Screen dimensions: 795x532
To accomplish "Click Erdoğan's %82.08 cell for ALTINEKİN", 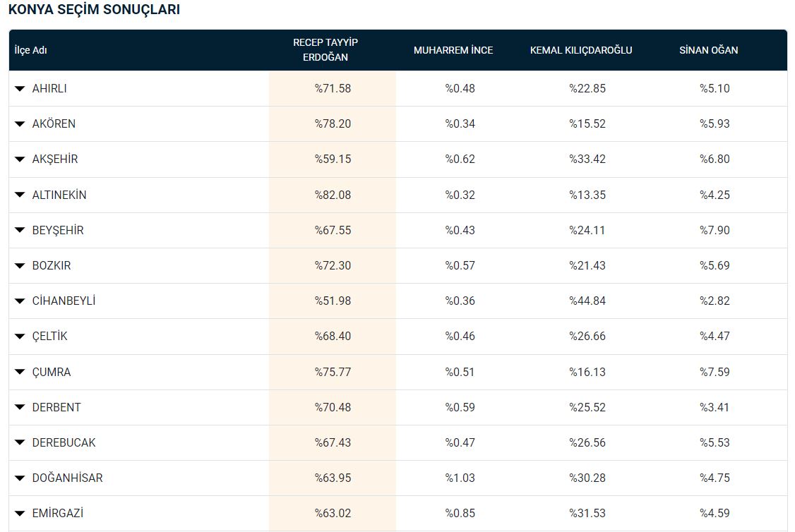I will 333,195.
